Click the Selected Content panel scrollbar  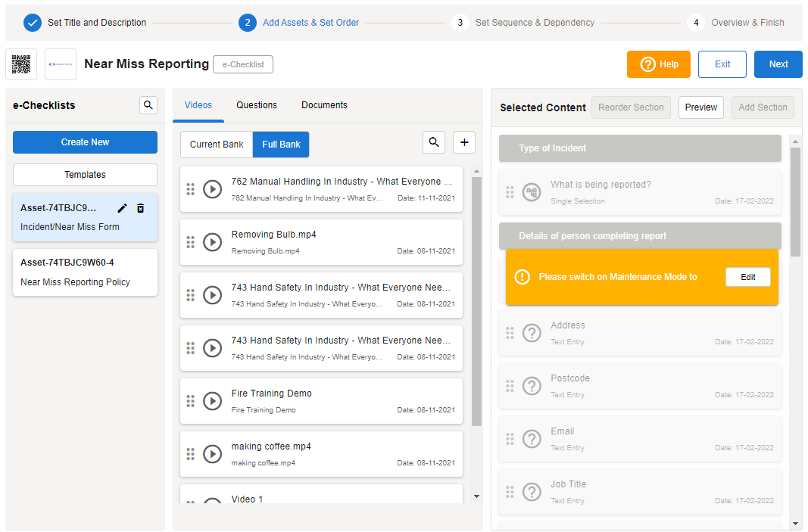[x=795, y=202]
